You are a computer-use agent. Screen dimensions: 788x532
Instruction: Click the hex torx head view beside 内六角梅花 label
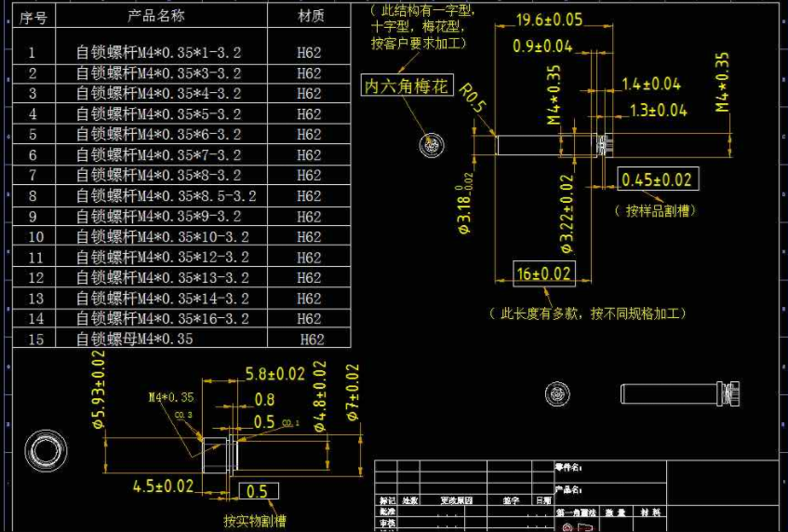click(x=431, y=145)
